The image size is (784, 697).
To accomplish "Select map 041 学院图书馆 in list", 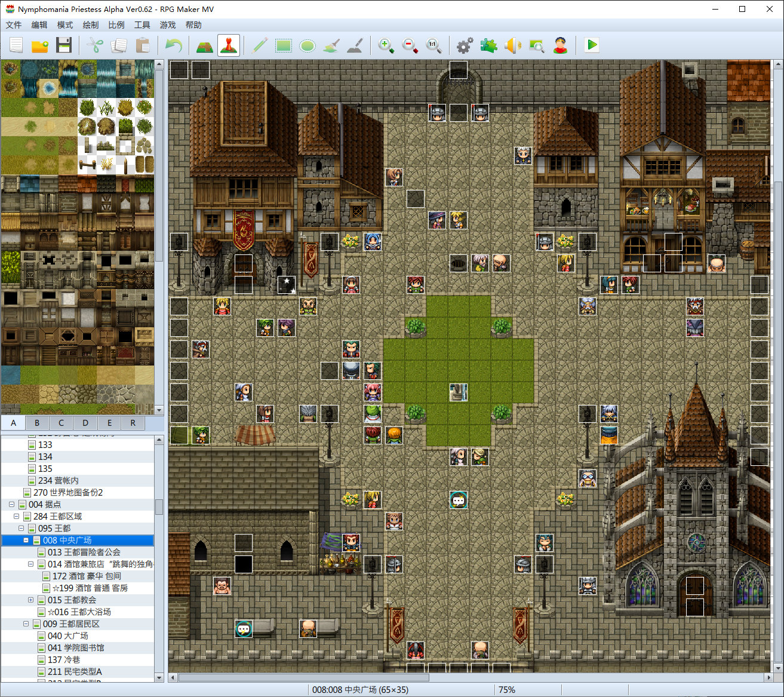I will pyautogui.click(x=76, y=647).
